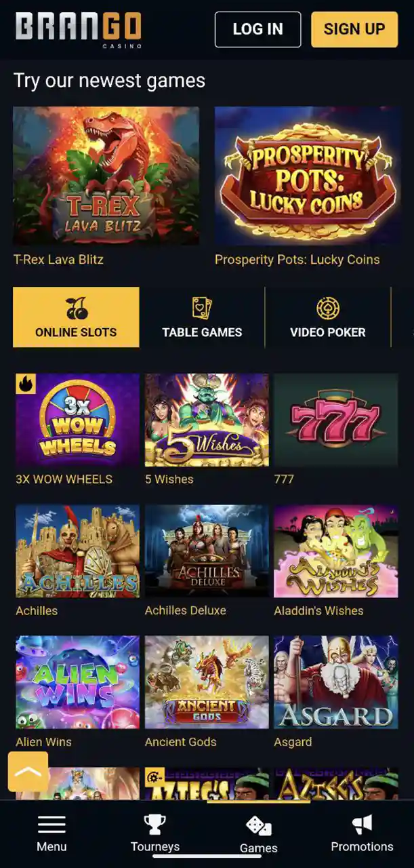Open the Asgard slot thumbnail
The image size is (414, 868).
(x=335, y=682)
